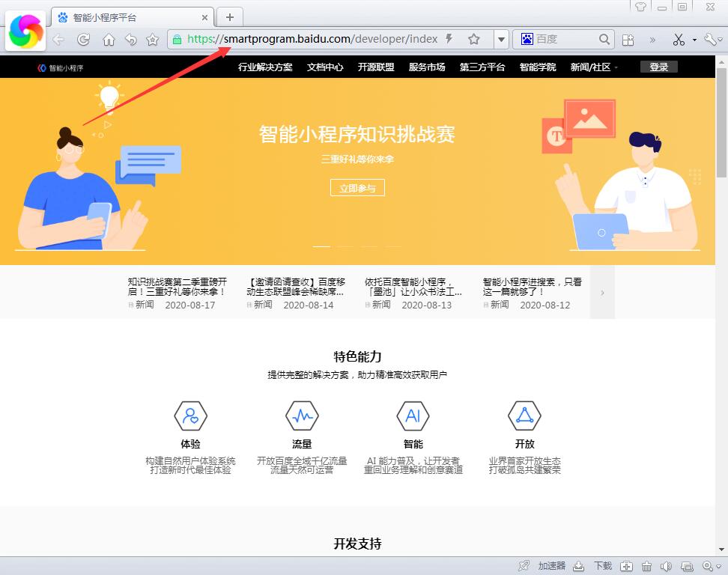This screenshot has height=575, width=728.
Task: Go to the browser home page
Action: click(x=109, y=40)
